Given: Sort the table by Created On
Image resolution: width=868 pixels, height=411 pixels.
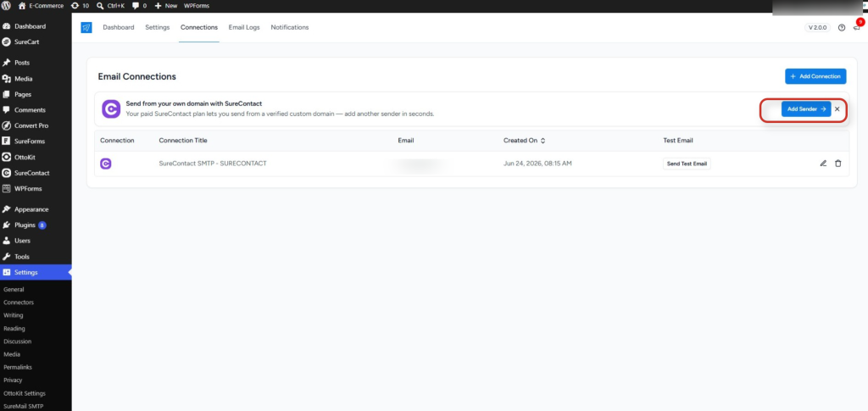Looking at the screenshot, I should click(x=524, y=141).
